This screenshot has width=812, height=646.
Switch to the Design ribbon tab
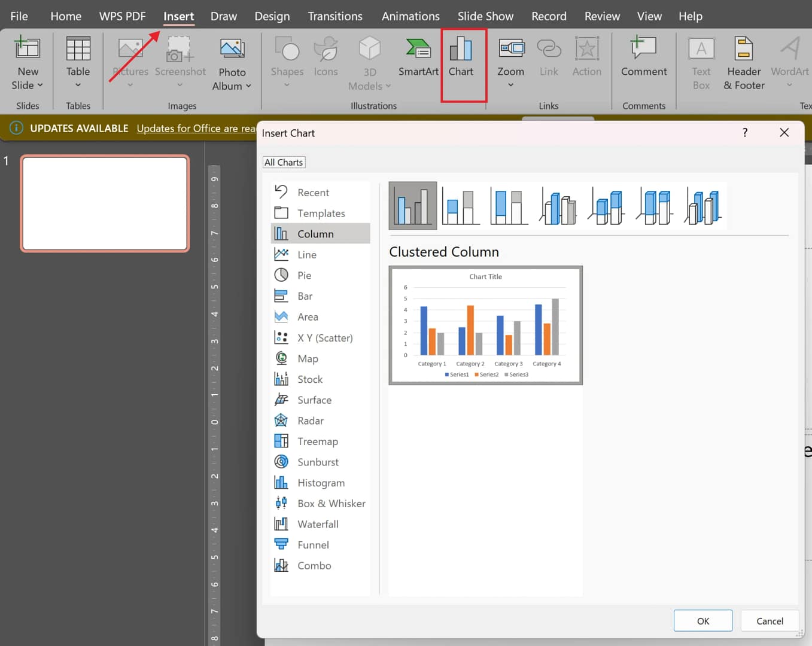tap(272, 16)
